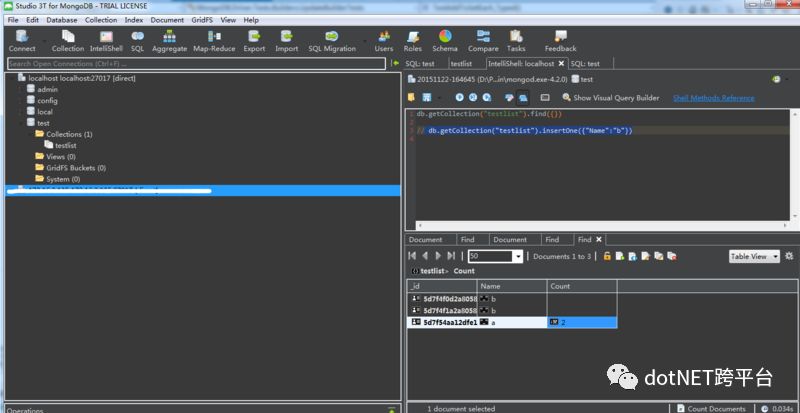Click Show Visual Query Builder

[611, 98]
